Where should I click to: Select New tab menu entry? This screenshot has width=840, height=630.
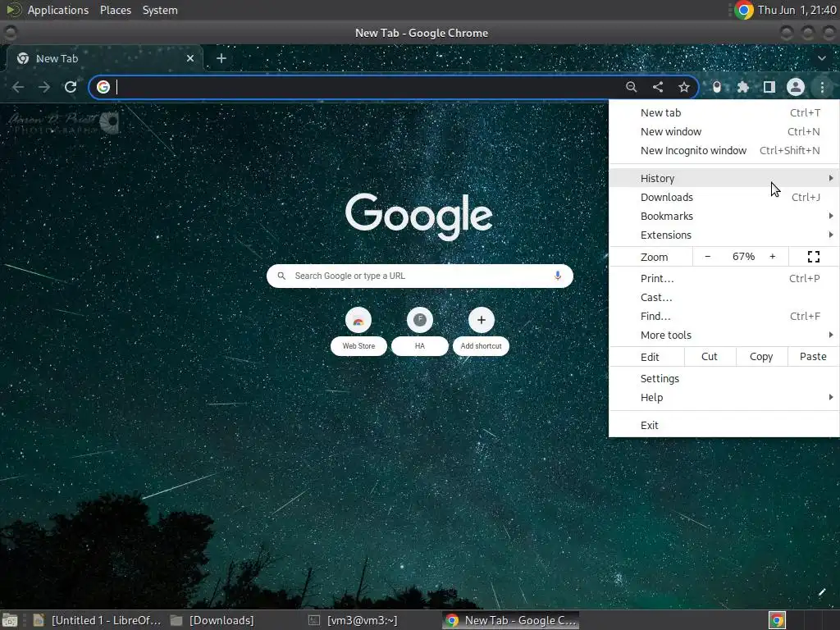pyautogui.click(x=724, y=112)
